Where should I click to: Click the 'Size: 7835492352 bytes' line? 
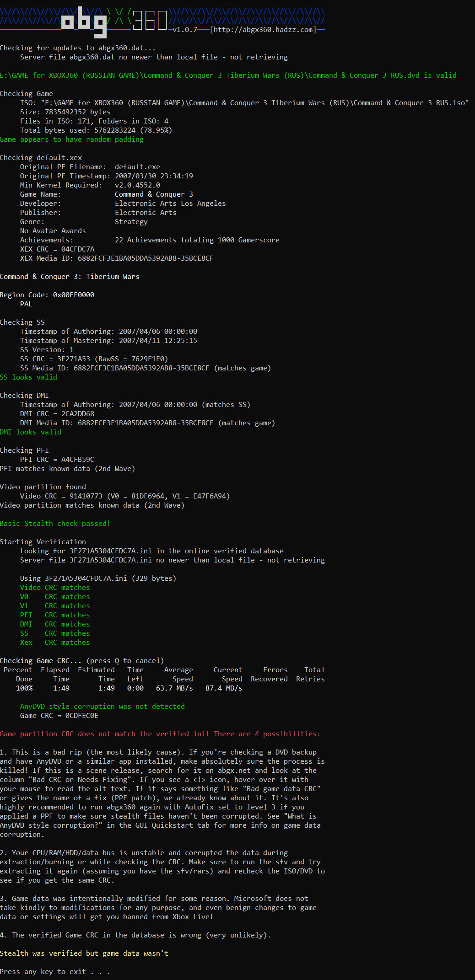65,112
